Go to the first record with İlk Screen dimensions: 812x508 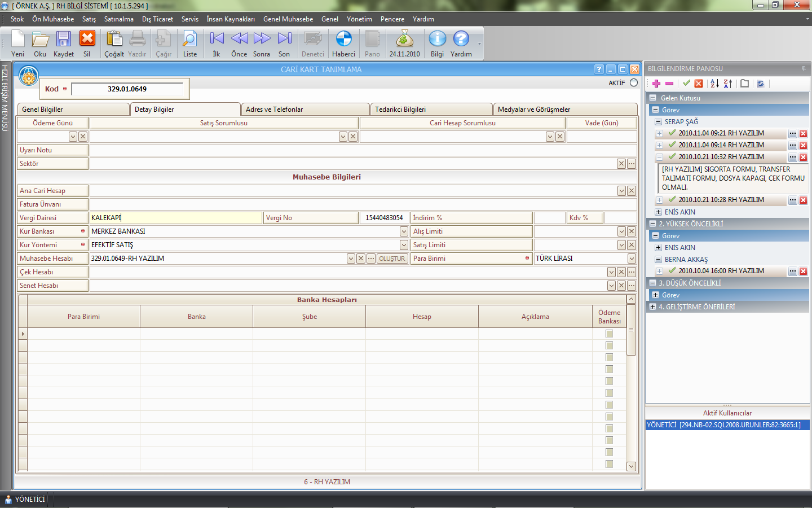point(217,40)
